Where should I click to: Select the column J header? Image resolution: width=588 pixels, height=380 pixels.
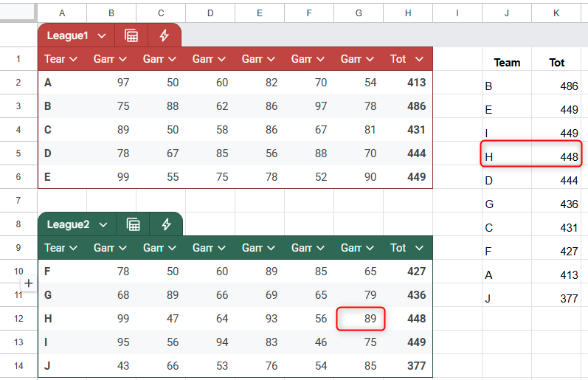click(507, 13)
